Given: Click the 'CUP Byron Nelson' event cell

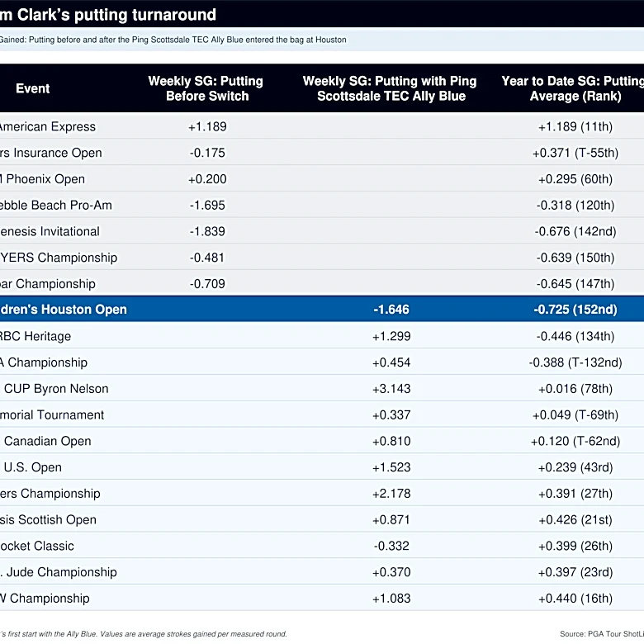Looking at the screenshot, I should (56, 389).
